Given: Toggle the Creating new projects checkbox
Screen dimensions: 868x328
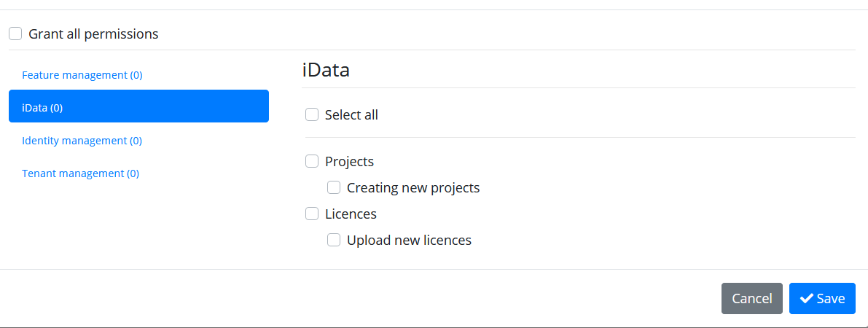Looking at the screenshot, I should (334, 187).
